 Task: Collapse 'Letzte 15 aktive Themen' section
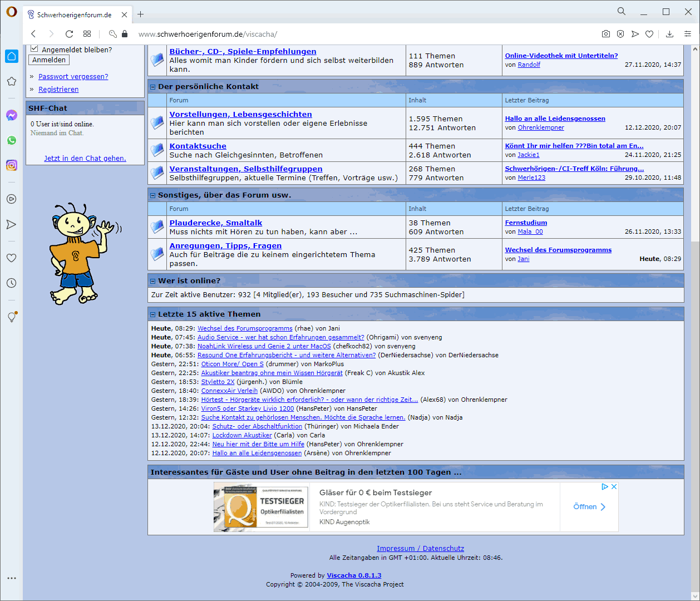[x=153, y=314]
